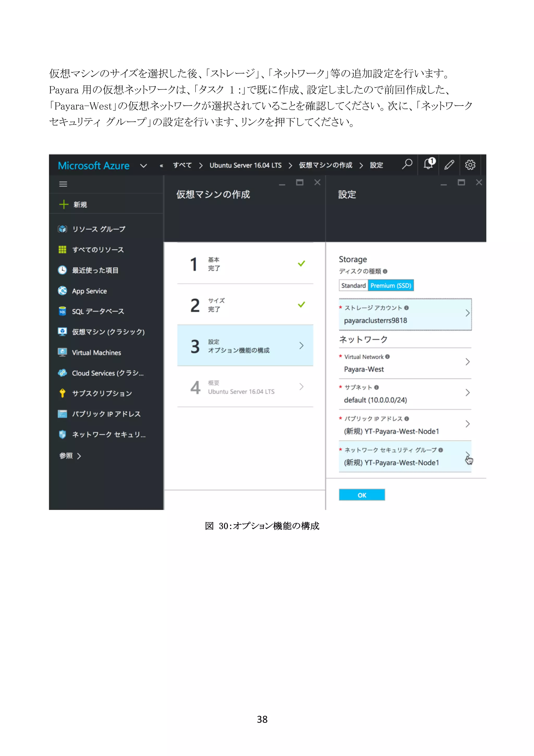
Task: Open ネットワーク セキュリティ グループ setting row
Action: tap(405, 456)
